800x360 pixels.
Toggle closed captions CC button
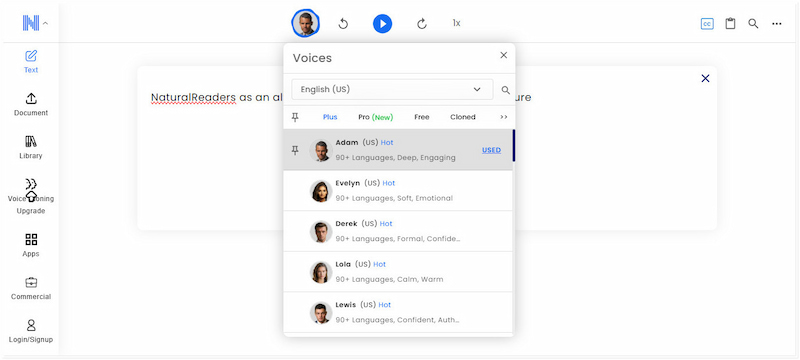point(707,23)
